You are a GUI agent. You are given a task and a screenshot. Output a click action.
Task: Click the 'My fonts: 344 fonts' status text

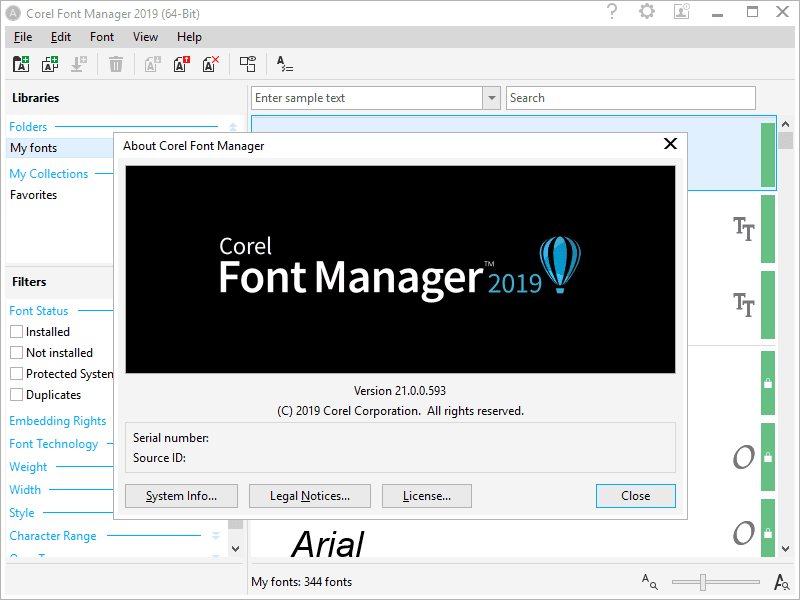(x=302, y=582)
